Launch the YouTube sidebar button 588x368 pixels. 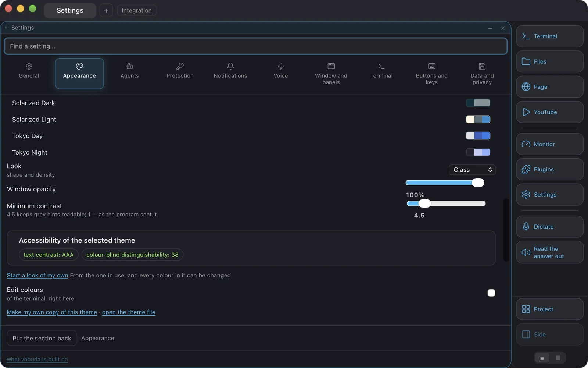(549, 112)
